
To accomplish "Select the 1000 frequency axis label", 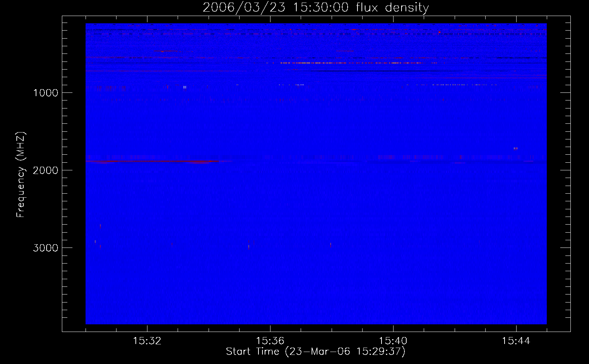I will click(46, 93).
